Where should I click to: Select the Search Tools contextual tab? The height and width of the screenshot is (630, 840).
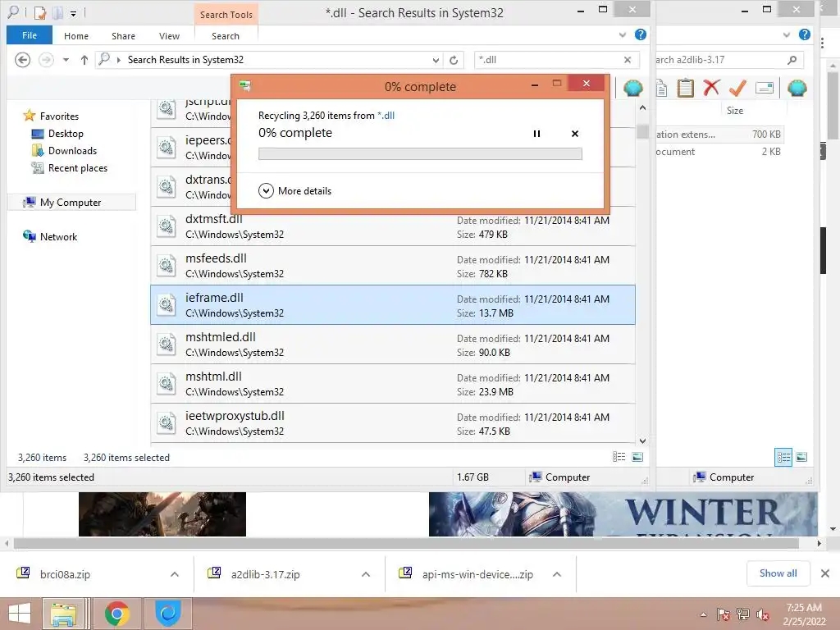point(226,15)
